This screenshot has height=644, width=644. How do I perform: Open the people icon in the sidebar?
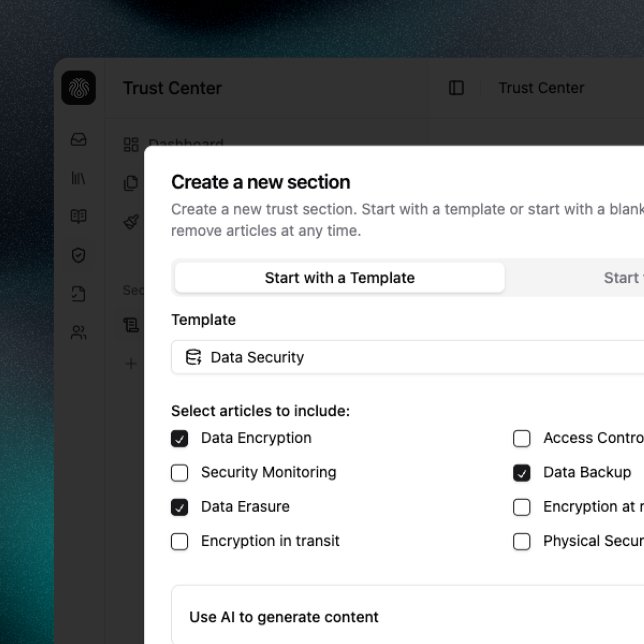tap(78, 333)
